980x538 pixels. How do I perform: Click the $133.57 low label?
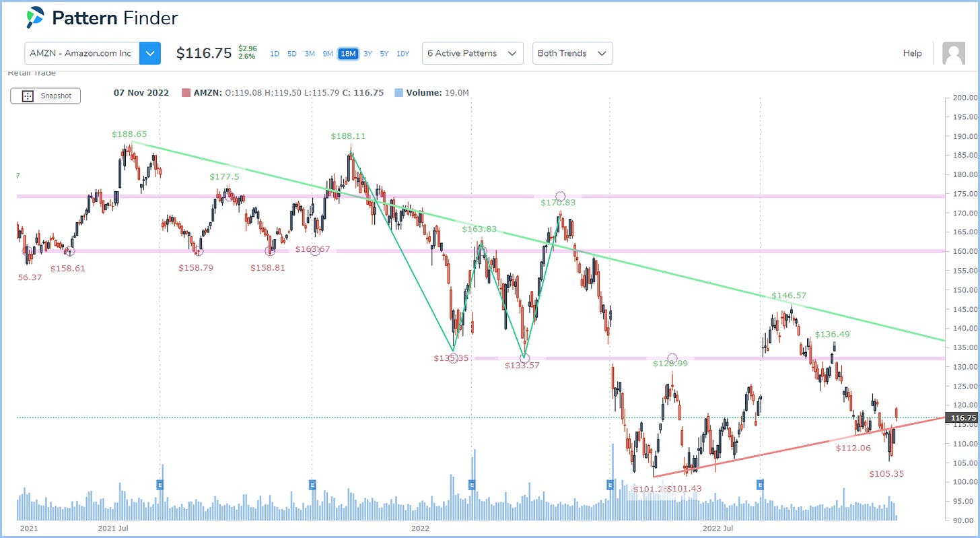pos(523,365)
